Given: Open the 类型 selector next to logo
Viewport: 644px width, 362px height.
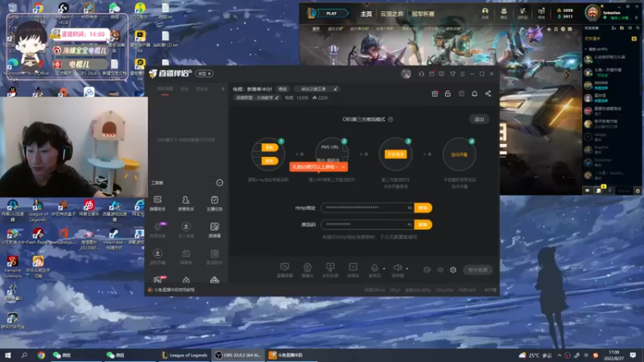Looking at the screenshot, I should (x=204, y=73).
